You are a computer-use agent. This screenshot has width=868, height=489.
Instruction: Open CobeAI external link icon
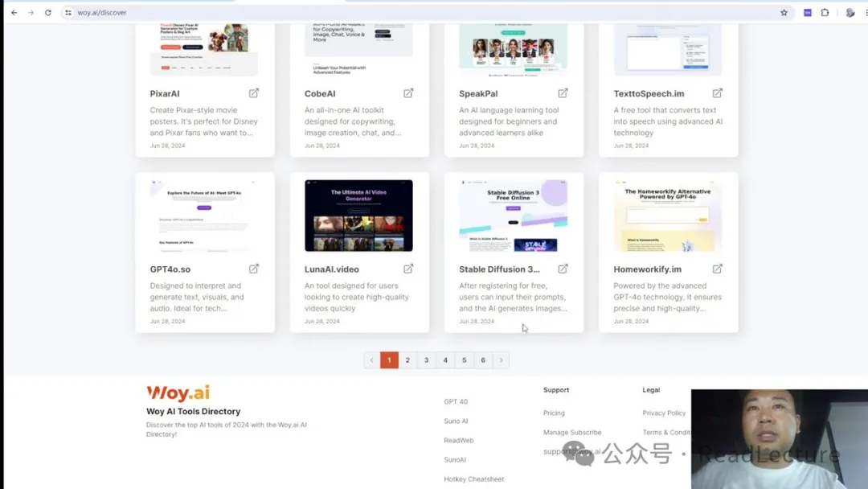click(x=408, y=93)
